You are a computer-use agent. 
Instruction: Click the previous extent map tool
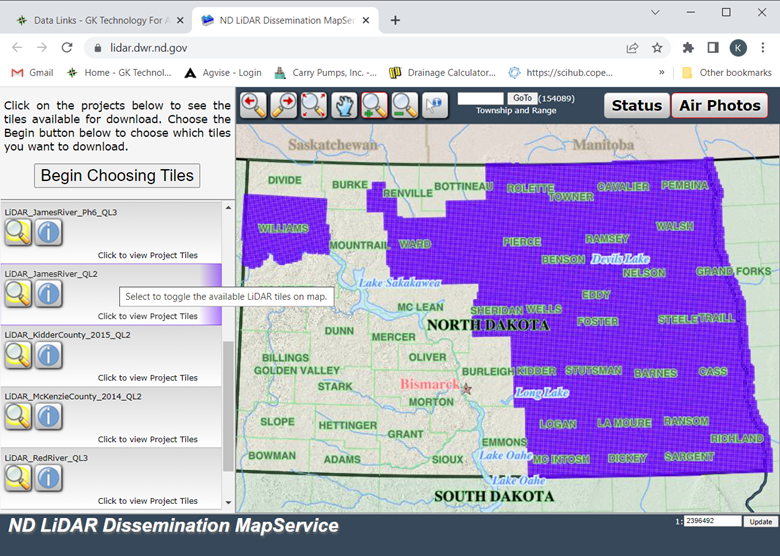[x=254, y=105]
